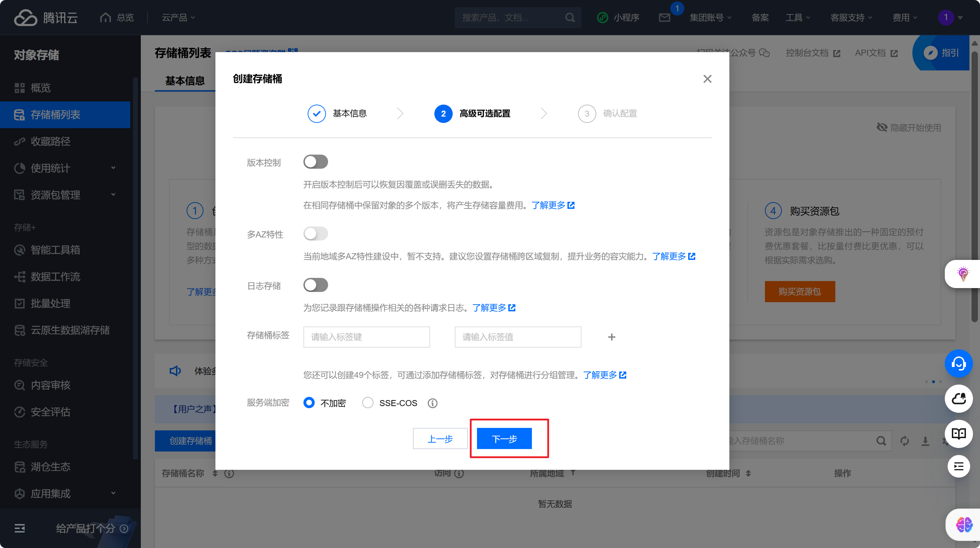Click the mail notification icon
Screen dimensions: 980x548
pyautogui.click(x=664, y=18)
